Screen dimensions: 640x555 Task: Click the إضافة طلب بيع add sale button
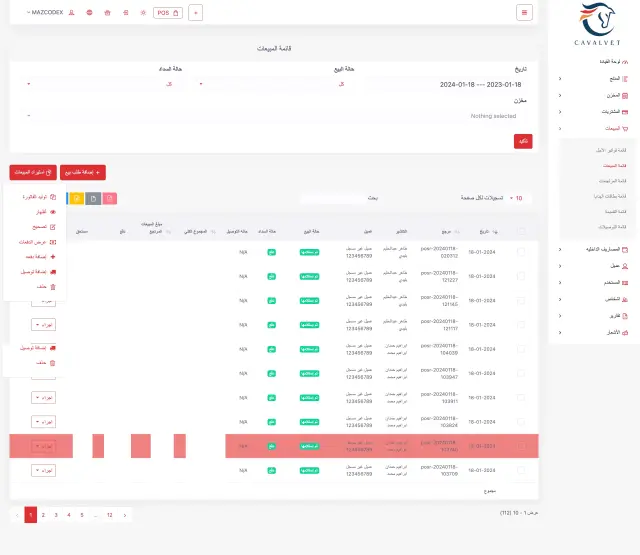[83, 172]
